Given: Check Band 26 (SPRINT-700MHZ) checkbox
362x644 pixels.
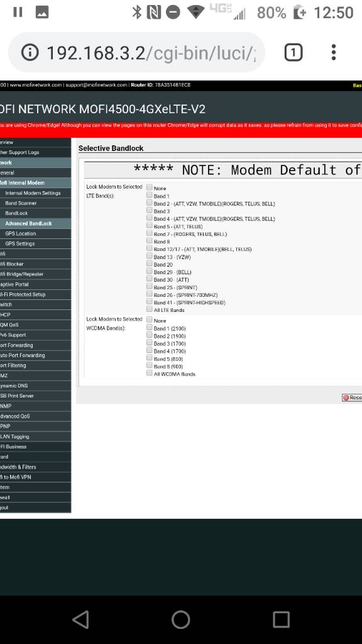Looking at the screenshot, I should [150, 294].
